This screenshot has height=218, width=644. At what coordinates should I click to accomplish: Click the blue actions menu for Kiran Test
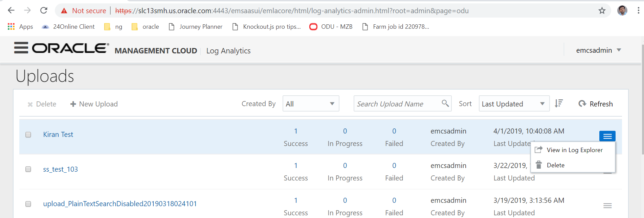point(607,136)
